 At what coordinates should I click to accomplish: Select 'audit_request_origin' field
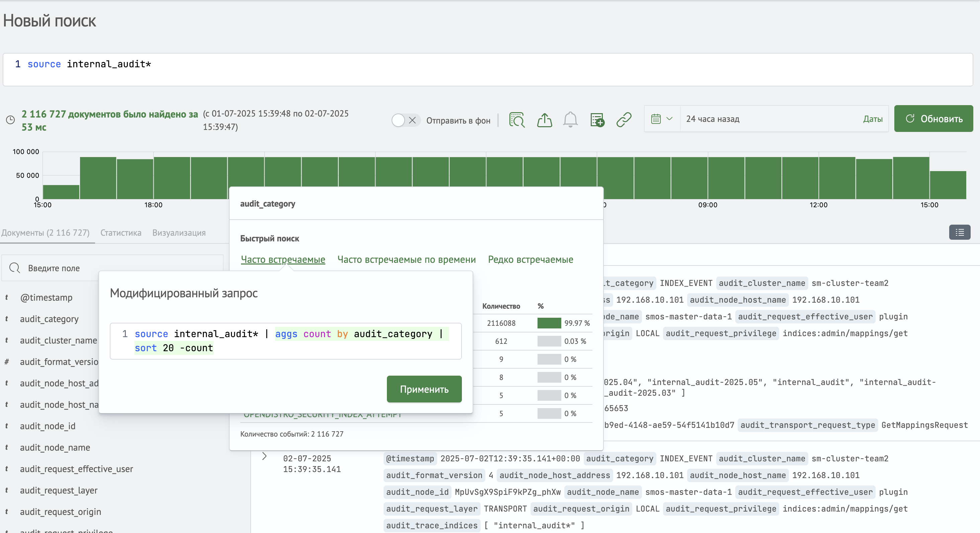coord(61,512)
